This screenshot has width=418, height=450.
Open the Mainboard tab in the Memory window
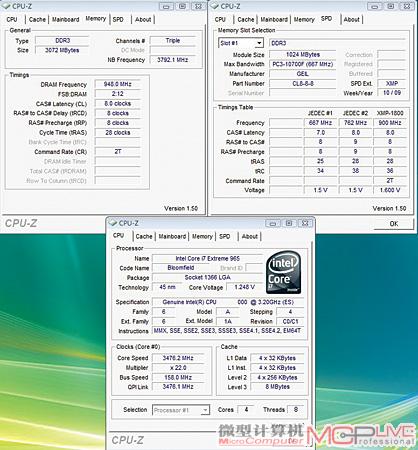pyautogui.click(x=65, y=19)
